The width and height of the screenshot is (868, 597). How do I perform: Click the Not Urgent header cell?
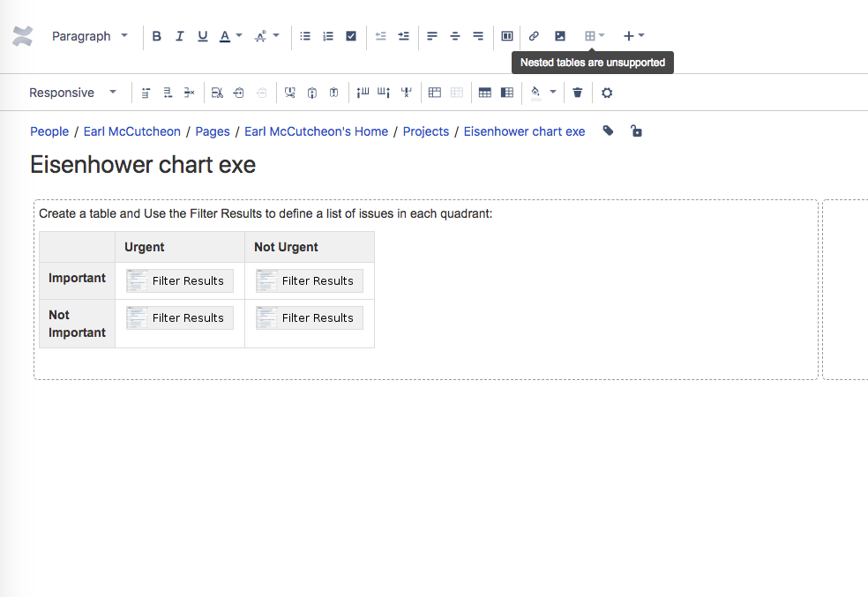click(310, 247)
